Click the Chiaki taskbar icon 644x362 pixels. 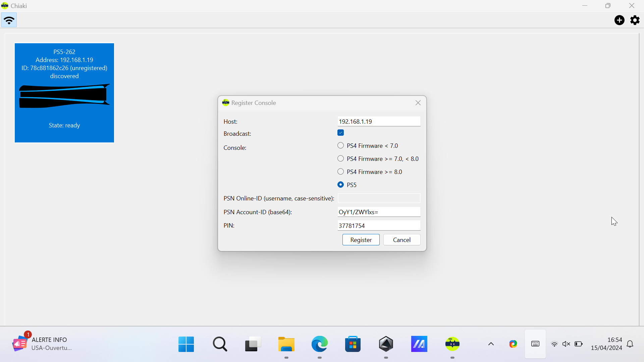tap(452, 344)
